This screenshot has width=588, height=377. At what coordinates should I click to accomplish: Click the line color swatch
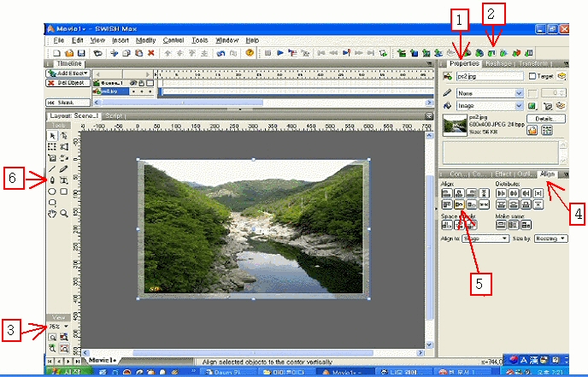pyautogui.click(x=533, y=93)
